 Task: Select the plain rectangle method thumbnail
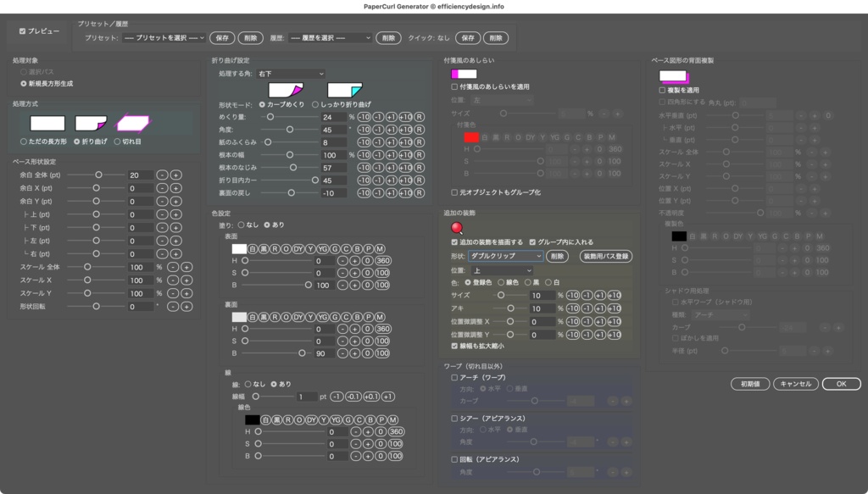click(47, 123)
